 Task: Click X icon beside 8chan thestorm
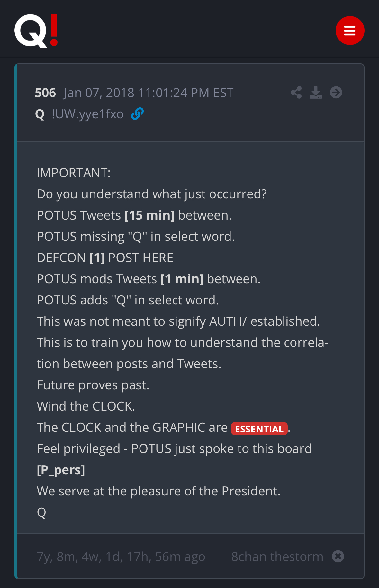click(x=338, y=556)
